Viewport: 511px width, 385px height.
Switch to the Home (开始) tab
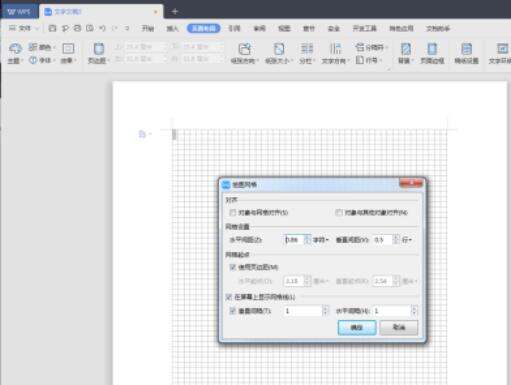coord(148,29)
